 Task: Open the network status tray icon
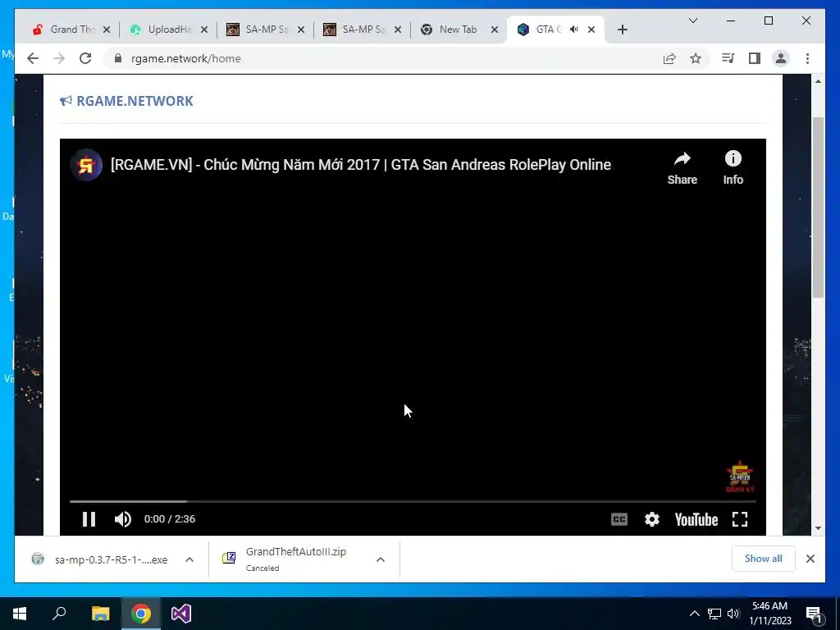click(714, 614)
